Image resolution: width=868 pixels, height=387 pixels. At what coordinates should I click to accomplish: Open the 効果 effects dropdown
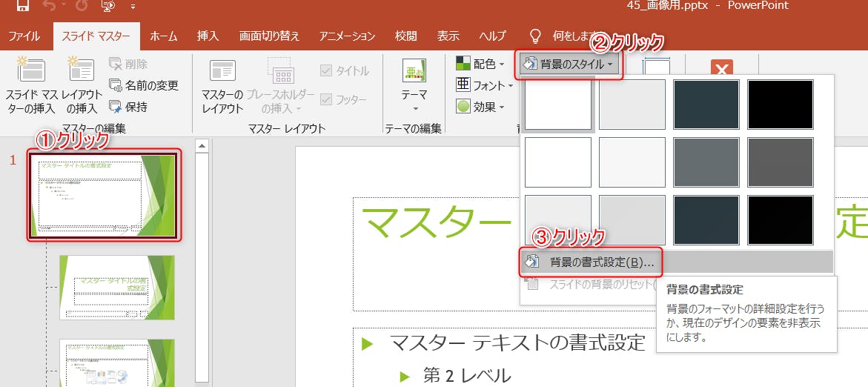click(x=480, y=106)
